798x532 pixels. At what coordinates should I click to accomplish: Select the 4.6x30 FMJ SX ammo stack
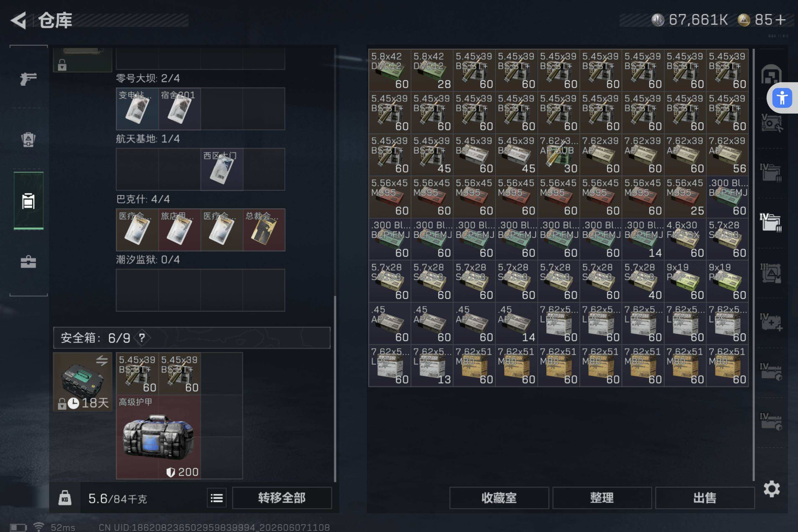click(685, 239)
